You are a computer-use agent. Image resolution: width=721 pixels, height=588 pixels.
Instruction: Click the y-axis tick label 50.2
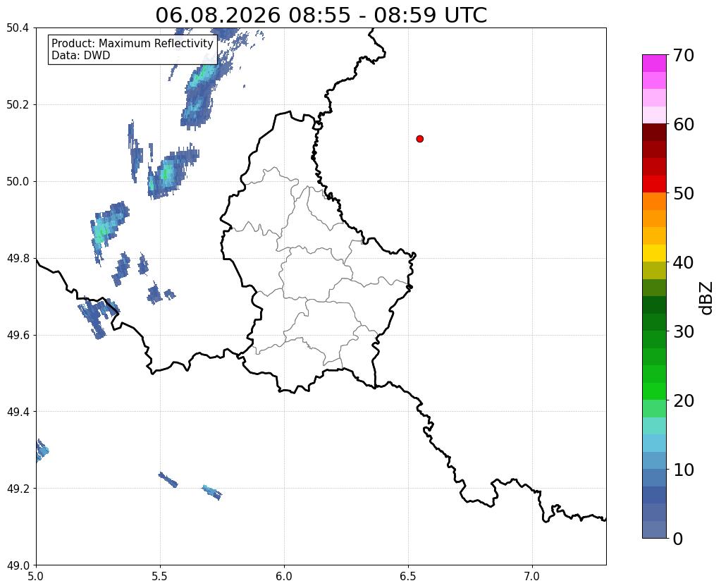pos(18,105)
